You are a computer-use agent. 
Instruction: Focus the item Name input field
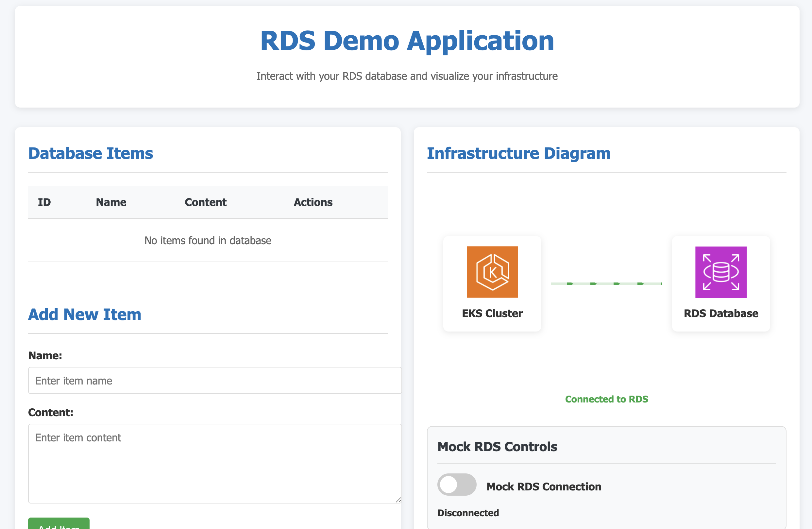coord(214,381)
